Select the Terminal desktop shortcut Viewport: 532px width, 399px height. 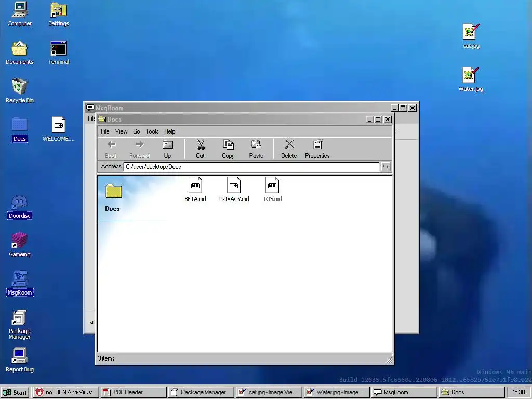(59, 52)
